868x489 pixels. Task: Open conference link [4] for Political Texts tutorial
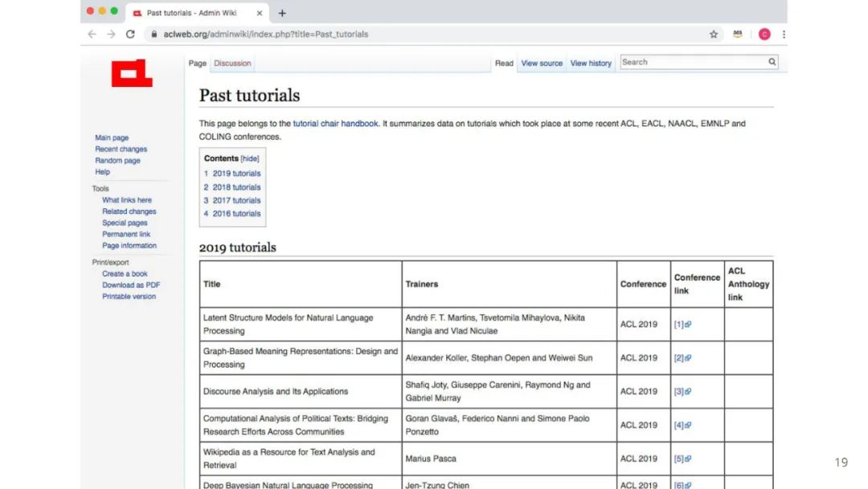tap(682, 425)
